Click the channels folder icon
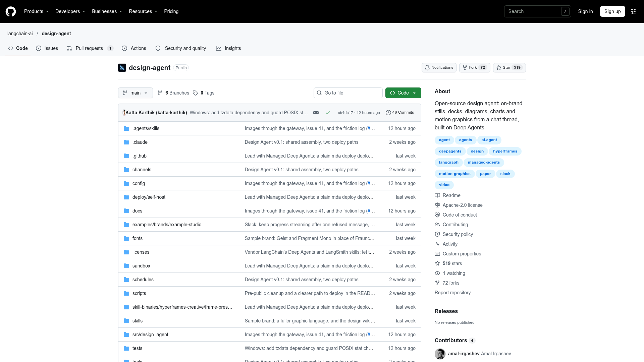The width and height of the screenshot is (644, 362). click(126, 170)
